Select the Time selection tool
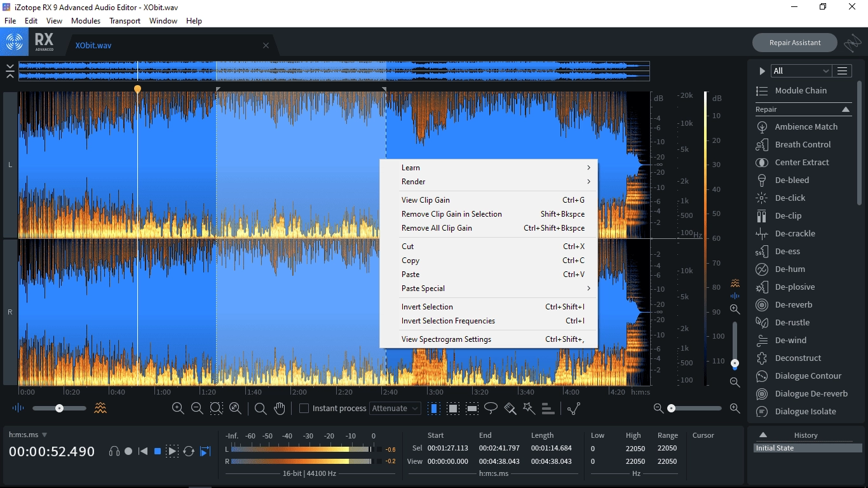Screen dimensions: 868x488 point(434,409)
